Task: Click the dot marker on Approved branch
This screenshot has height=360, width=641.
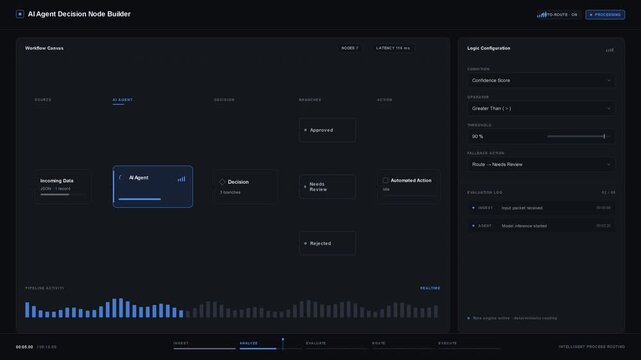Action: pyautogui.click(x=305, y=130)
